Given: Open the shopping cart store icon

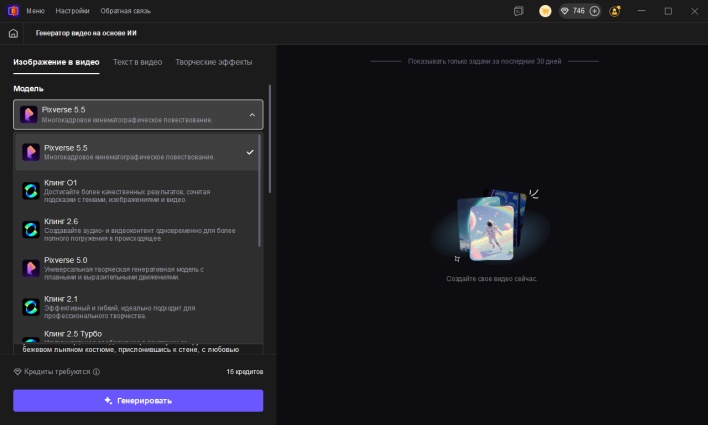Looking at the screenshot, I should click(545, 11).
